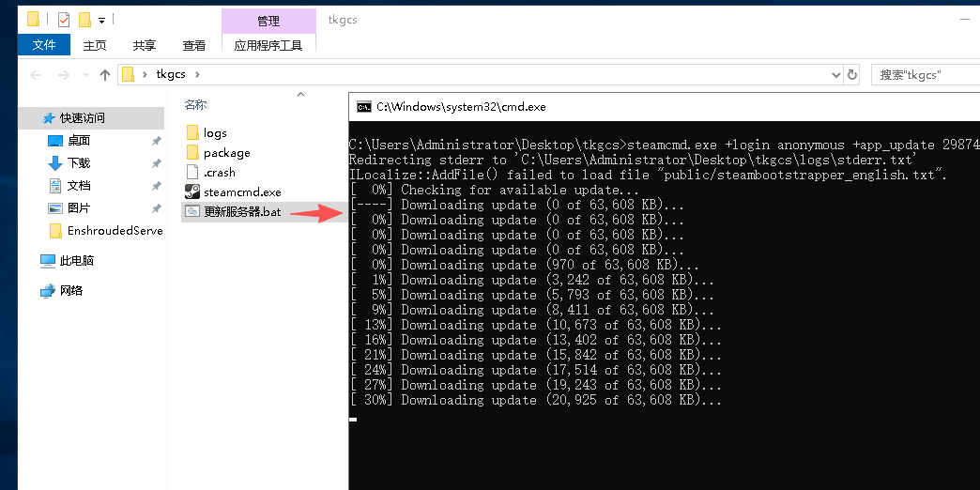Click the up-arrow parent folder button
Viewport: 980px width, 490px height.
pyautogui.click(x=104, y=75)
